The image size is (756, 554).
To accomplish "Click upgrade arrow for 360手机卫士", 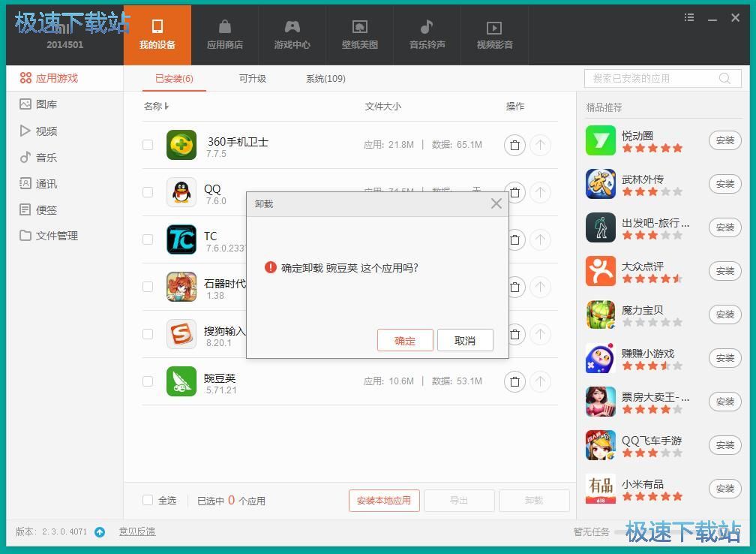I will pos(541,145).
